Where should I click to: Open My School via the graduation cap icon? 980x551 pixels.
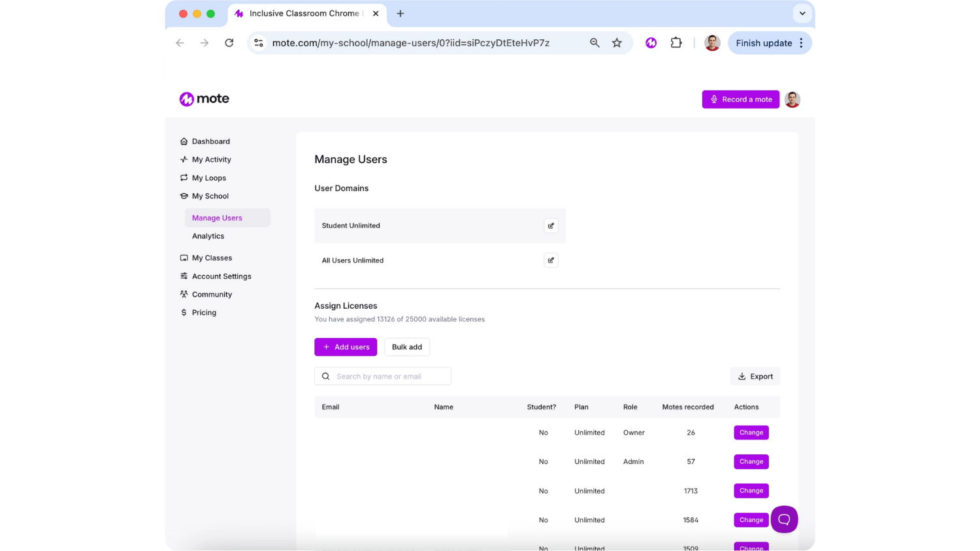184,196
